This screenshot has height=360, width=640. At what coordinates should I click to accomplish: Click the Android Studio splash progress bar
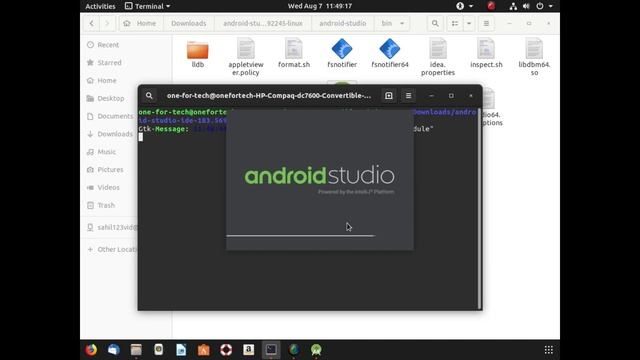coord(301,236)
